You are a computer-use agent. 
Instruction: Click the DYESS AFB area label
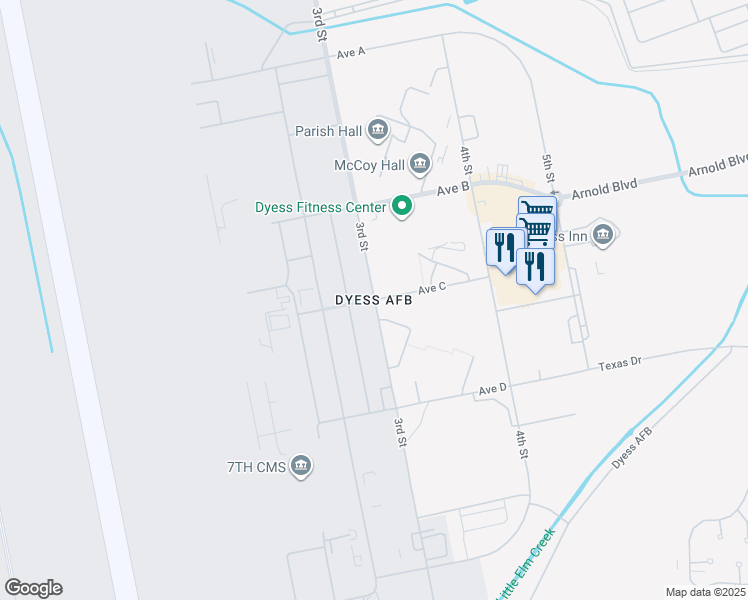click(x=374, y=300)
